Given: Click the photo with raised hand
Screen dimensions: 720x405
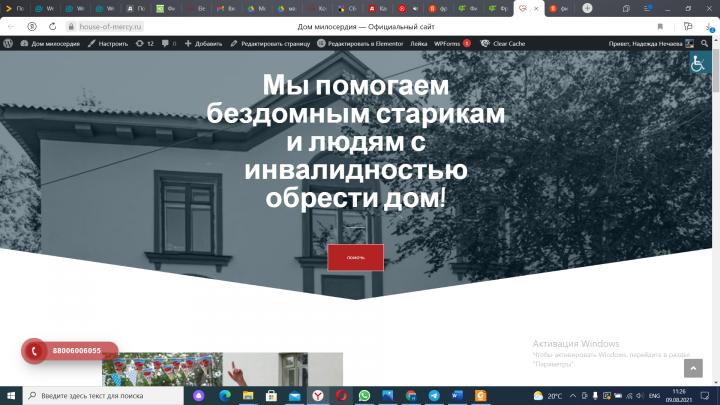Looking at the screenshot, I should coord(283,369).
